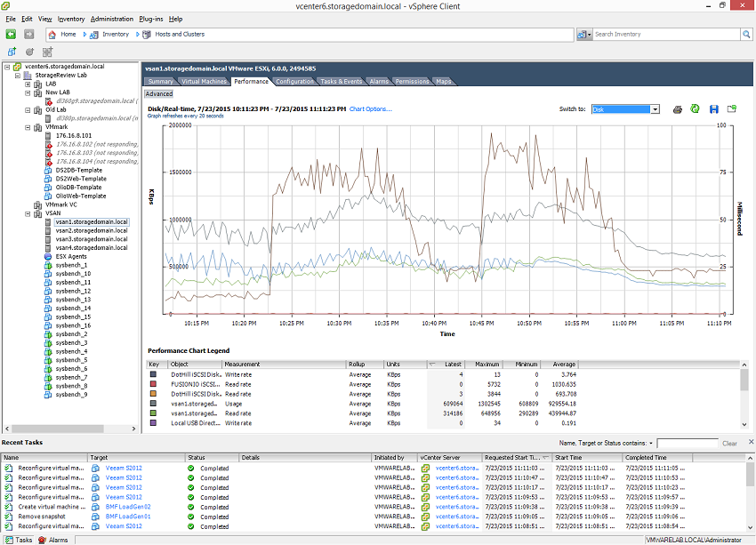Collapse the New LAB cluster node
The height and width of the screenshot is (545, 756).
[28, 92]
